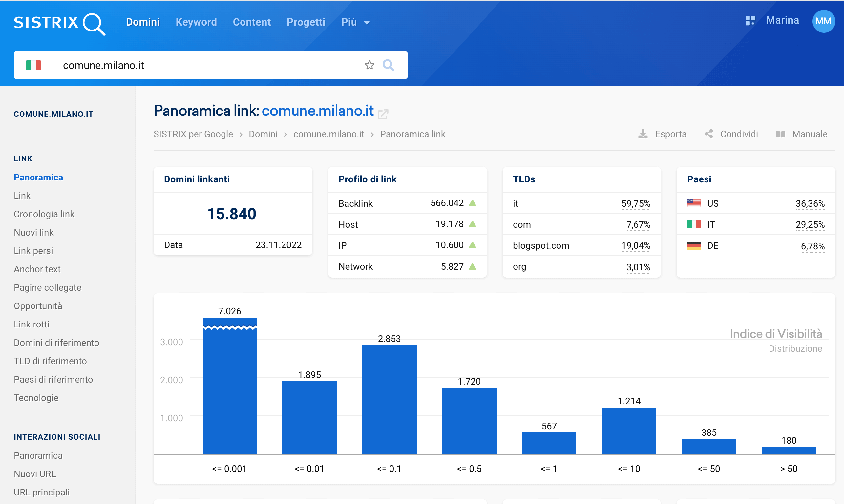Open Opportunità in sidebar
The height and width of the screenshot is (504, 844).
point(38,306)
